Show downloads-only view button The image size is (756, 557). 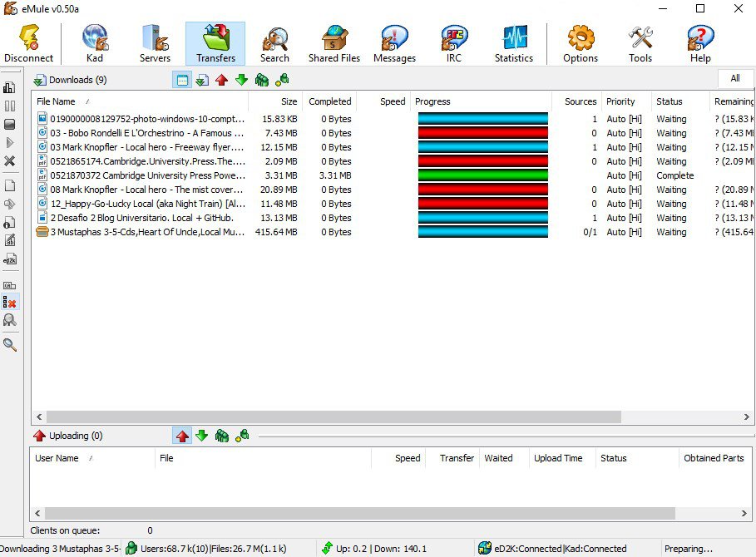pyautogui.click(x=202, y=80)
